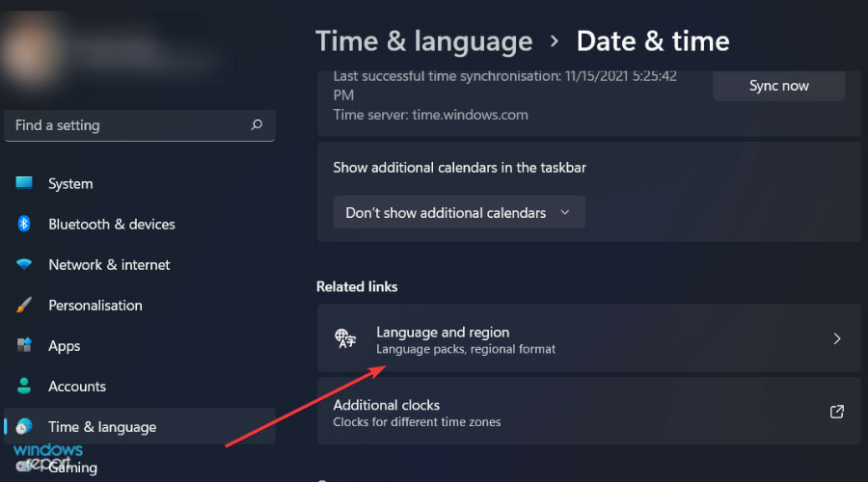Open Additional clocks external link icon
The height and width of the screenshot is (482, 868).
coord(836,412)
